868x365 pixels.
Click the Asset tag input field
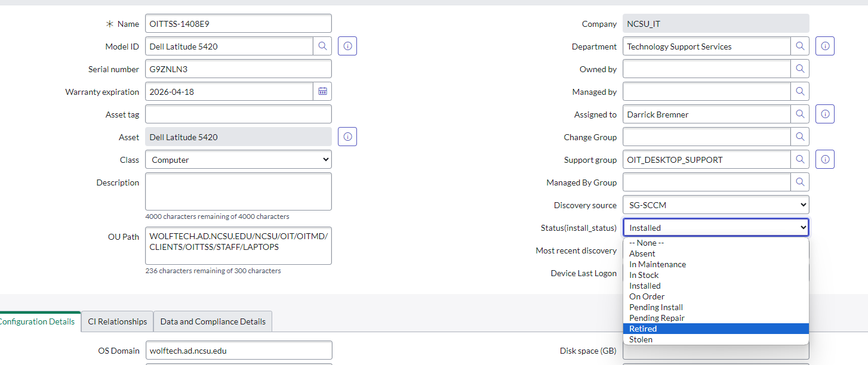click(238, 114)
